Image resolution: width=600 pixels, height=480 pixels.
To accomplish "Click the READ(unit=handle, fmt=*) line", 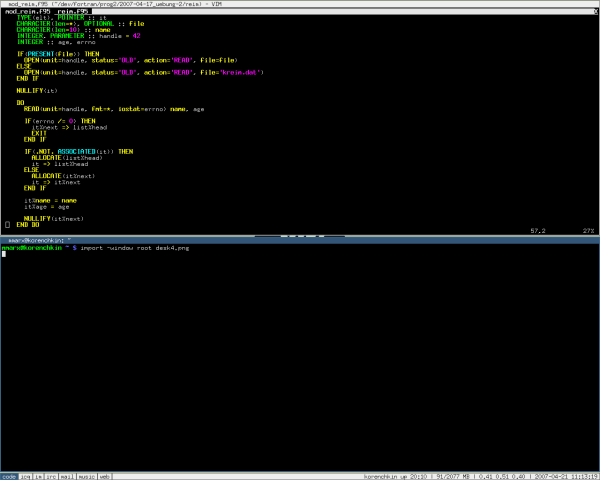I will click(114, 109).
